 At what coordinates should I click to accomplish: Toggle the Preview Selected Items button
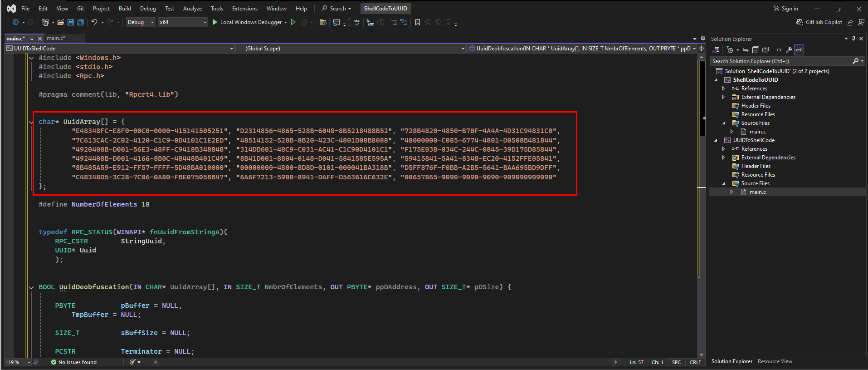tap(799, 50)
